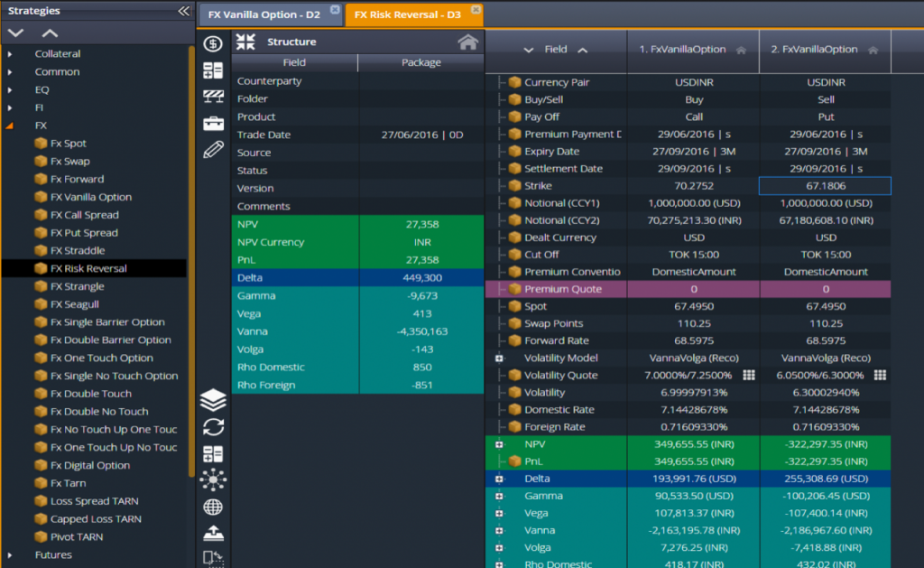Click the calculator icon below the dollar icon
Image resolution: width=924 pixels, height=568 pixels.
coord(213,70)
